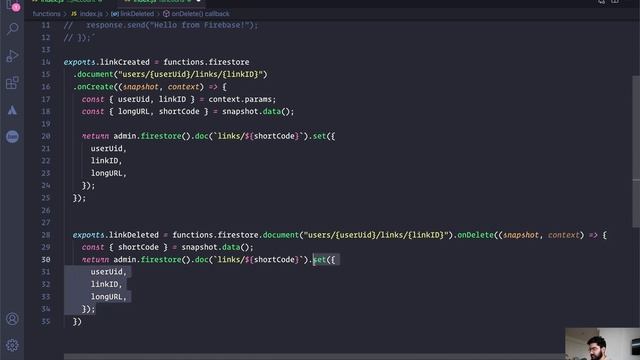The width and height of the screenshot is (640, 360).
Task: Click the 'linkDeleted' breadcrumb symbol
Action: (x=133, y=14)
